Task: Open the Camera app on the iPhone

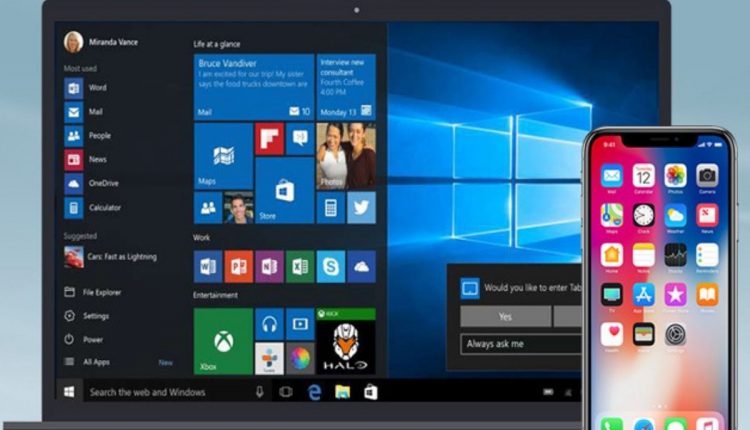Action: 707,176
